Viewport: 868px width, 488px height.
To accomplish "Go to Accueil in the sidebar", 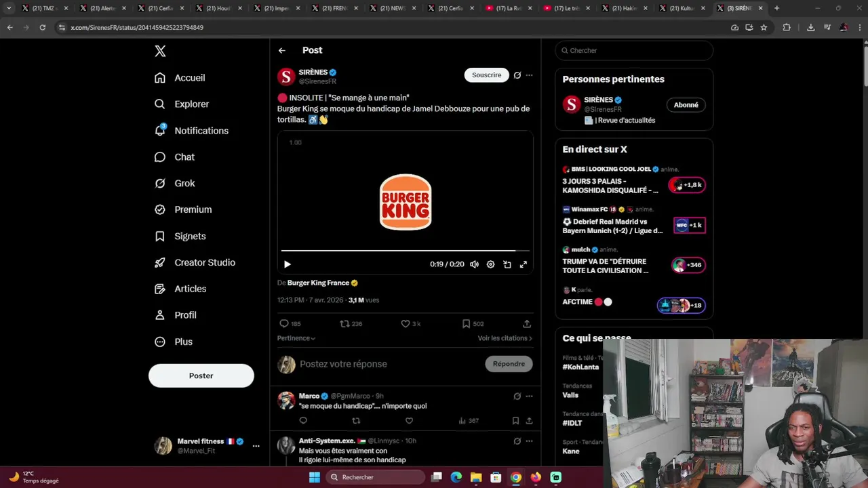I will (180, 78).
